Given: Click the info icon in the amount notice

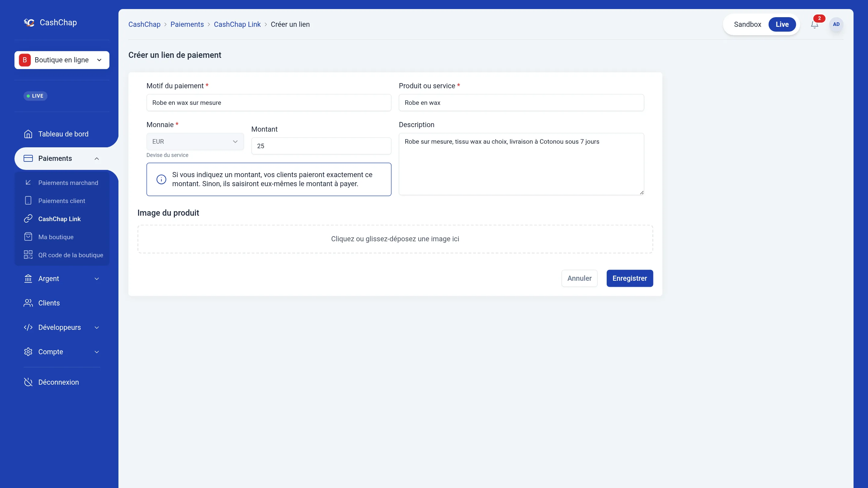Looking at the screenshot, I should click(x=162, y=180).
